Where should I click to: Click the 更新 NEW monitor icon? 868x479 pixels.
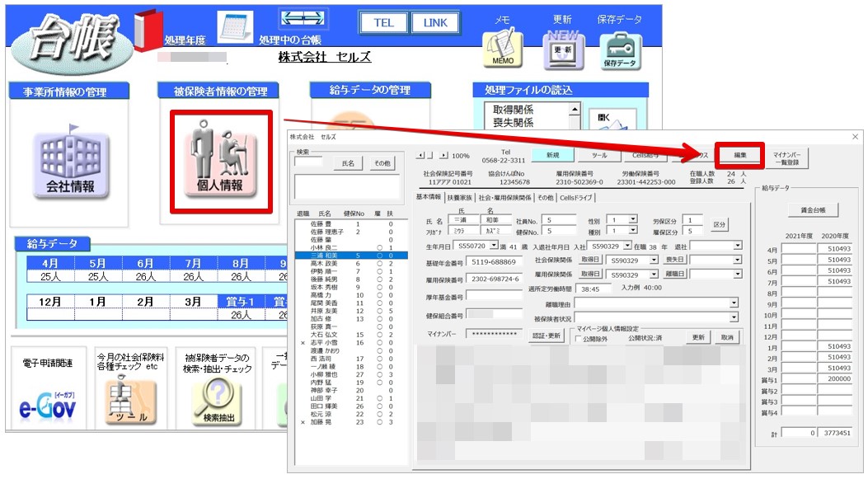pos(563,49)
